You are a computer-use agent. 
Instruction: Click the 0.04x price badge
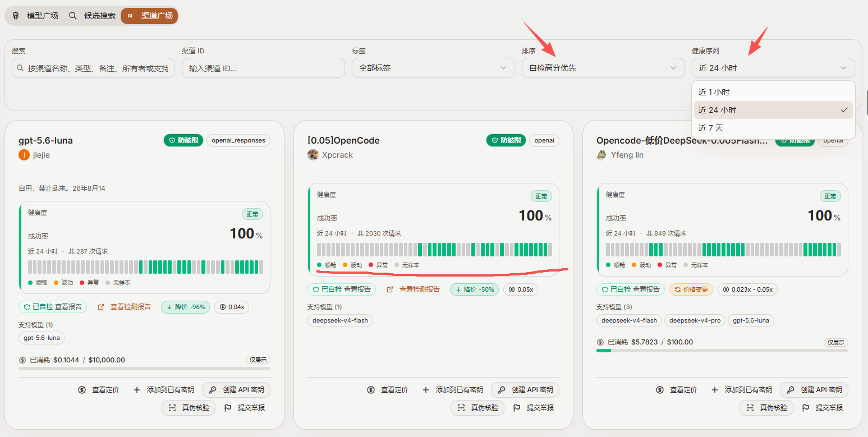click(x=232, y=307)
